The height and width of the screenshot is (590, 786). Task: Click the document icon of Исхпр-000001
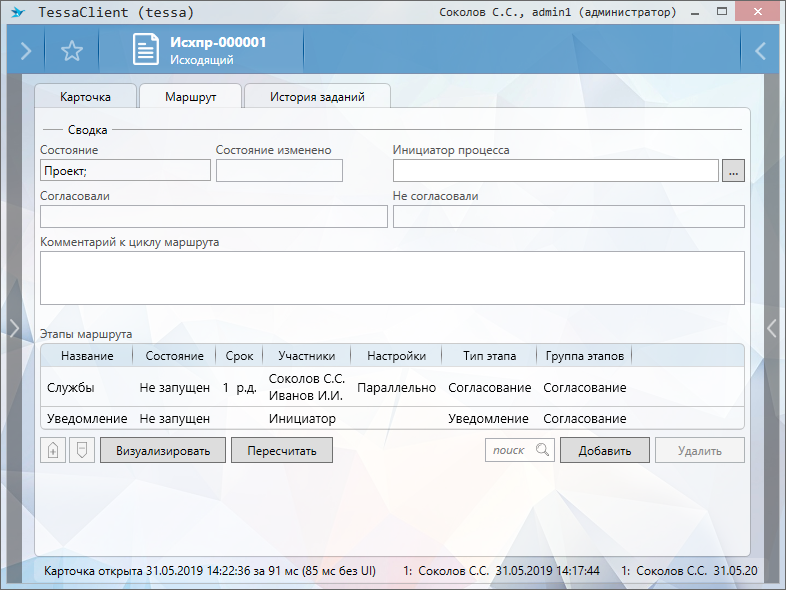[147, 51]
